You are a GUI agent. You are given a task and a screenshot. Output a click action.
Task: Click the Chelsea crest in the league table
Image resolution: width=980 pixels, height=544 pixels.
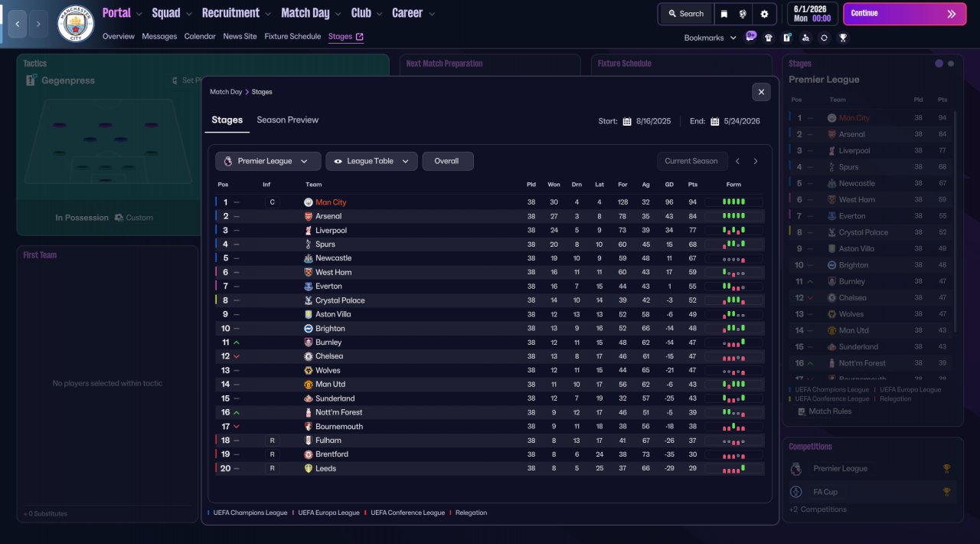click(309, 356)
